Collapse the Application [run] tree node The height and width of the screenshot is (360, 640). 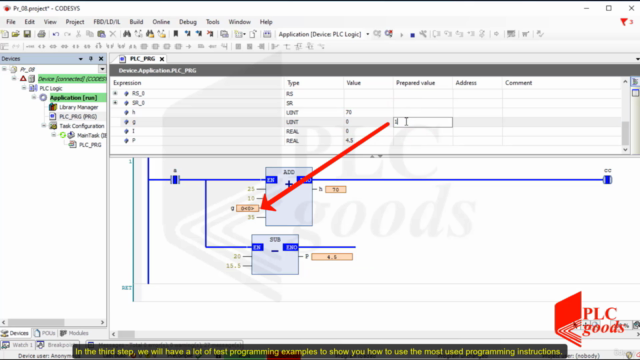pos(34,97)
